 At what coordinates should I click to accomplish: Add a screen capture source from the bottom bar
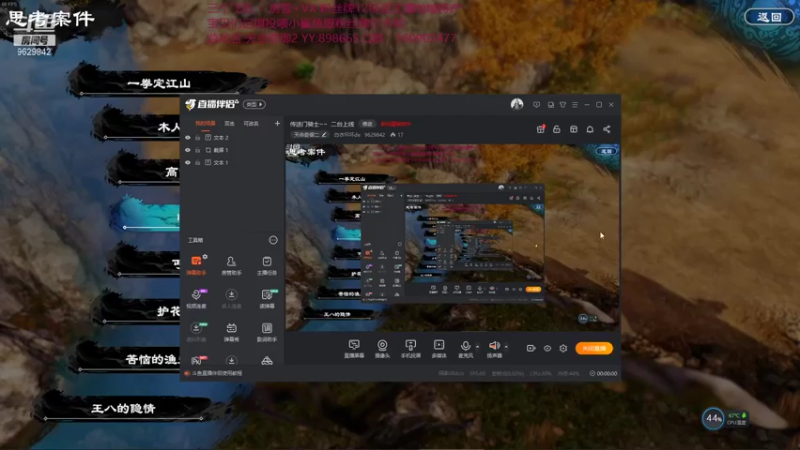click(354, 348)
